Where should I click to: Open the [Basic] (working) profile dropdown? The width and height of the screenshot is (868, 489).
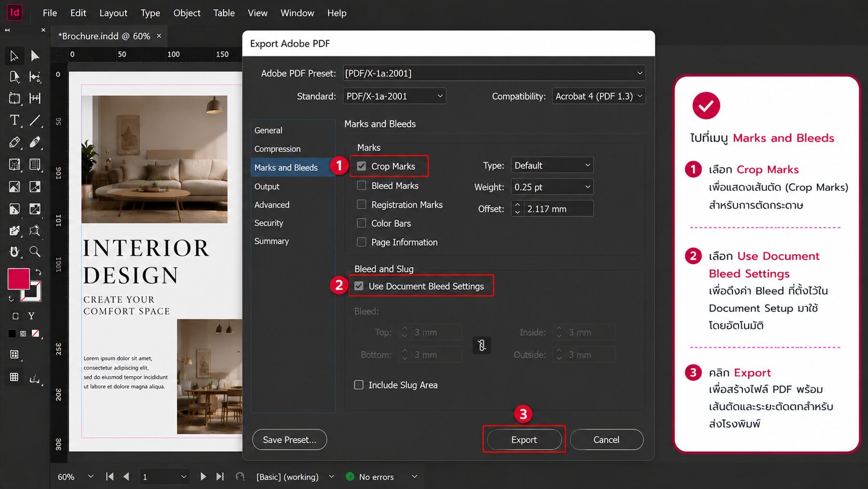(331, 477)
